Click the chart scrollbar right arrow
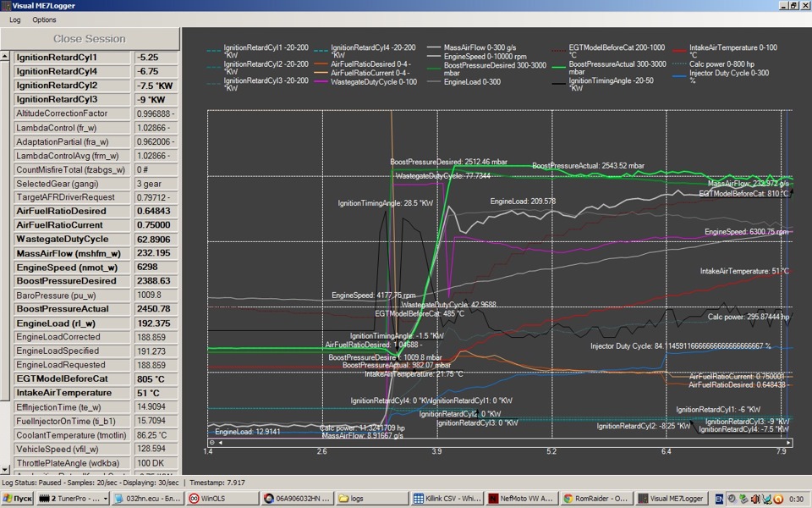 click(788, 443)
